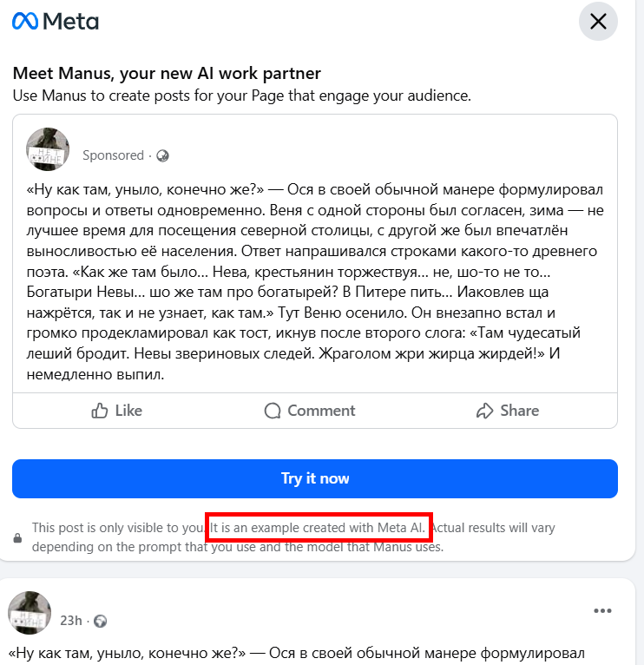Click the avatar on the 23h post
Screen dimensions: 644x665
coord(30,613)
